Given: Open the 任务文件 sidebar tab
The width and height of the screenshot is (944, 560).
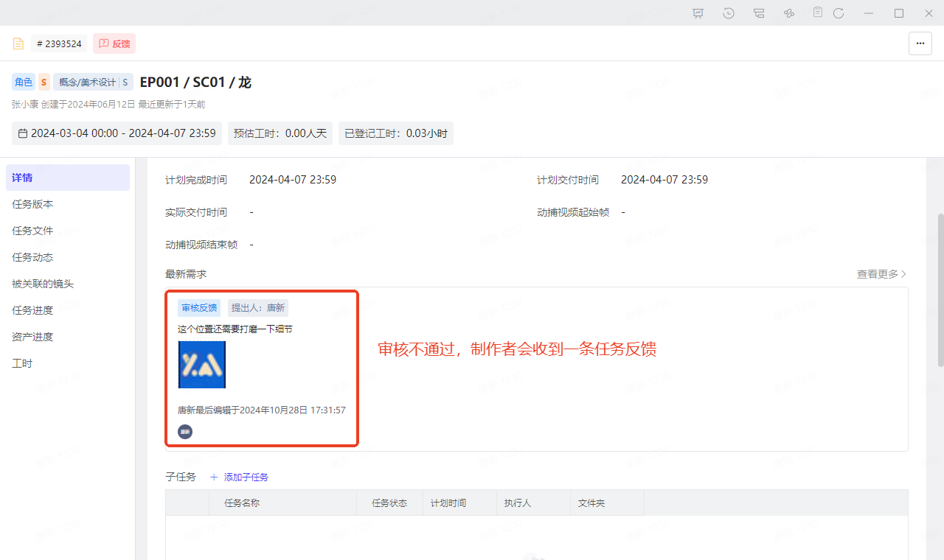Looking at the screenshot, I should point(32,231).
